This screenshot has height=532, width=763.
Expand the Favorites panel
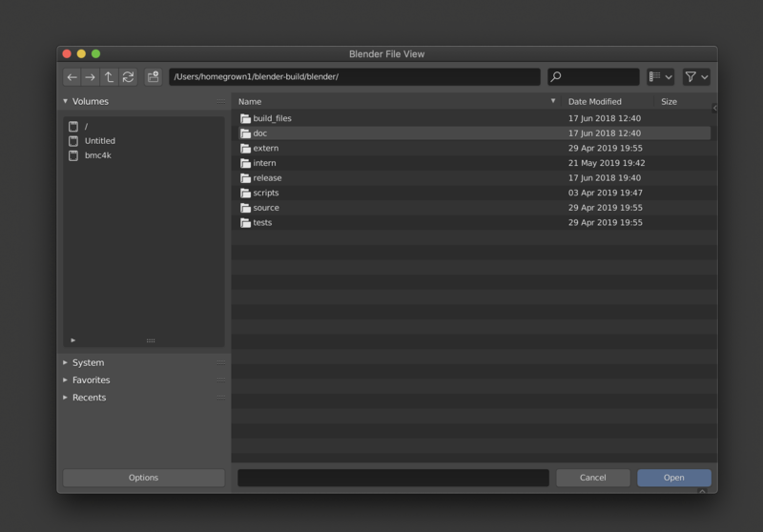(65, 379)
